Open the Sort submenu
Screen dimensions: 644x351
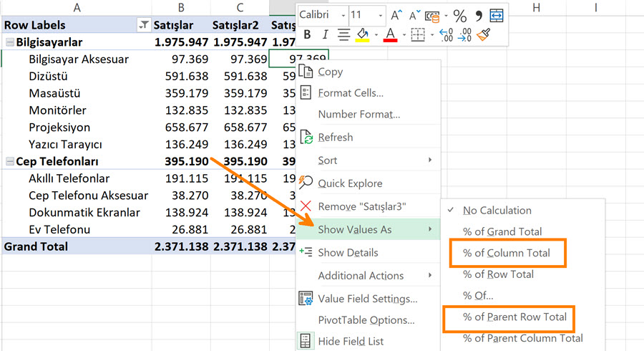(368, 160)
